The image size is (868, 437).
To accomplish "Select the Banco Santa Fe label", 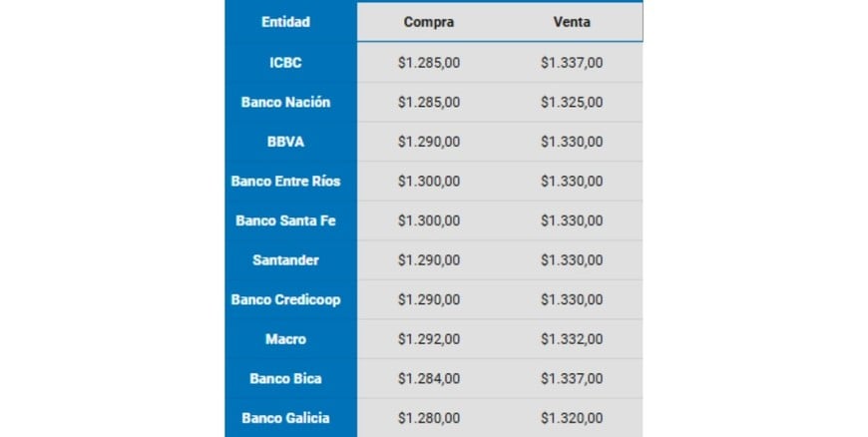I will (x=285, y=220).
